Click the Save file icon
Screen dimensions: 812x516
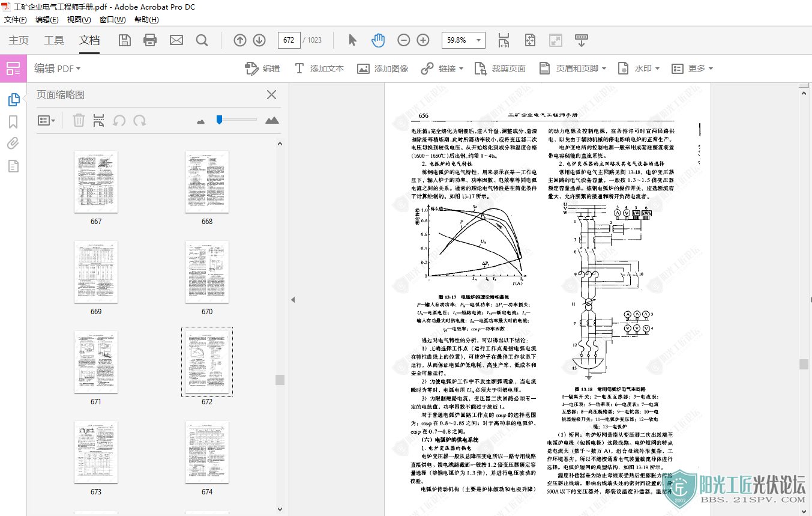point(125,40)
